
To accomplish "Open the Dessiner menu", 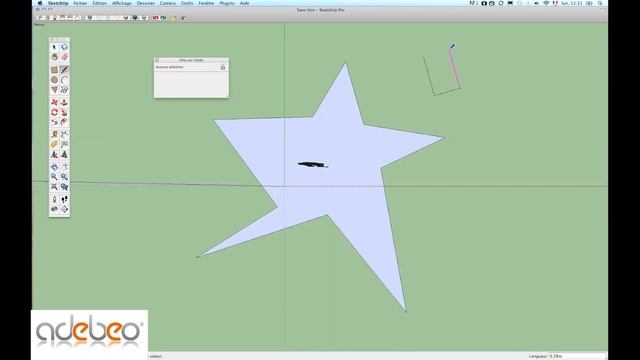I will pyautogui.click(x=146, y=3).
